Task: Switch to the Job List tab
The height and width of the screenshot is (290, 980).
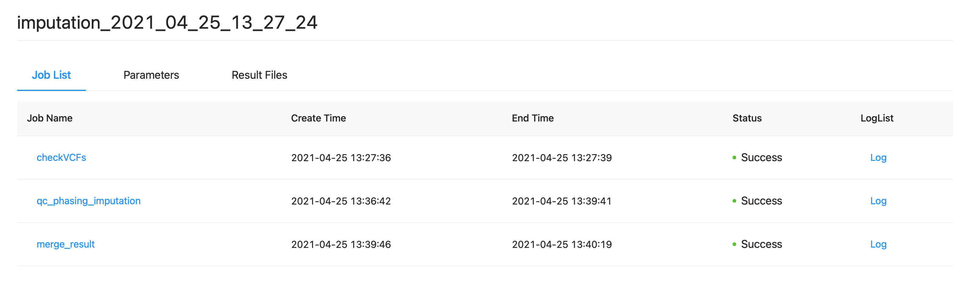Action: (51, 75)
